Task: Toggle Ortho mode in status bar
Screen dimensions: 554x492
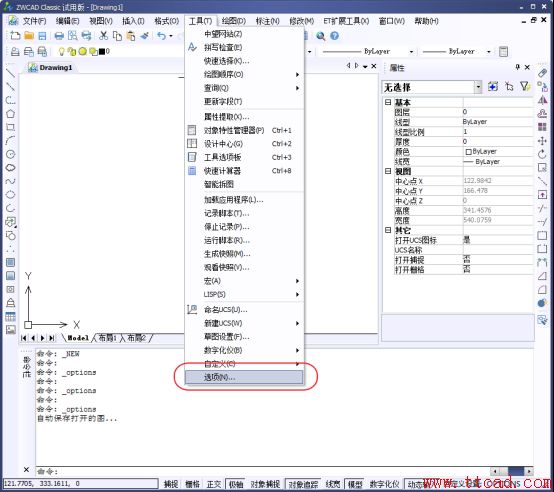Action: [x=214, y=484]
